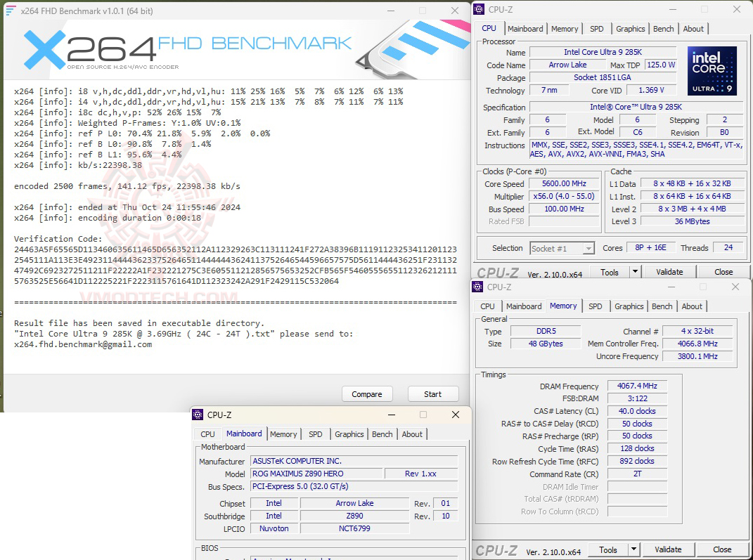Click the memory Size value 48 GBytes
Screen dimensions: 753x560
click(x=546, y=344)
